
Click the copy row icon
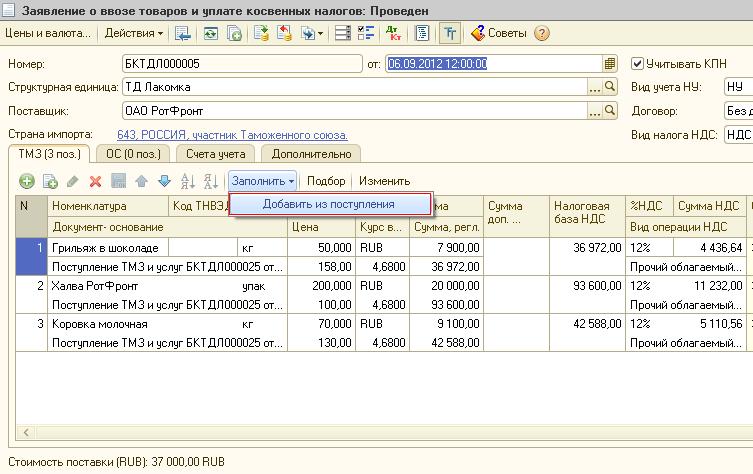click(49, 181)
